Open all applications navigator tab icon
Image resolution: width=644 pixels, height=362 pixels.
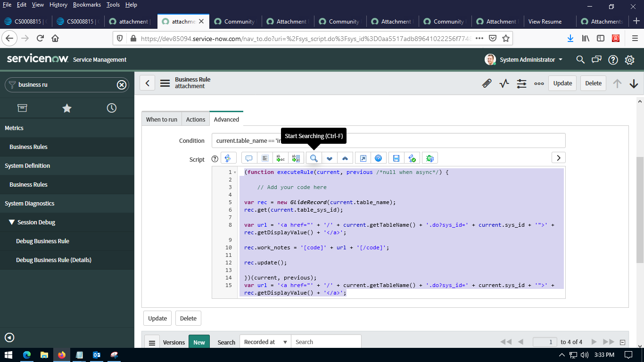(x=22, y=108)
